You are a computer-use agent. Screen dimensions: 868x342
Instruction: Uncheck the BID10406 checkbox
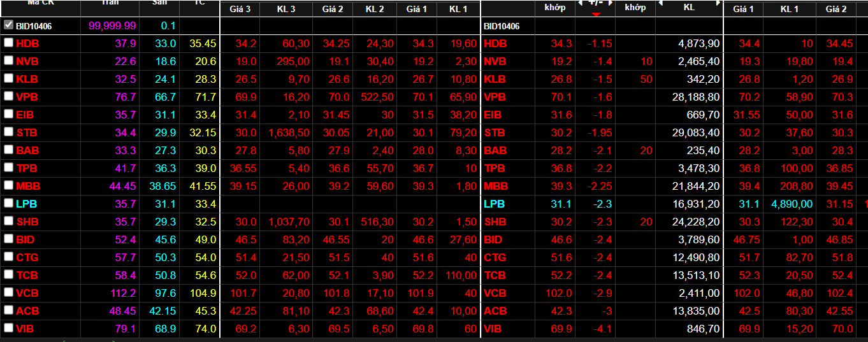pos(8,25)
